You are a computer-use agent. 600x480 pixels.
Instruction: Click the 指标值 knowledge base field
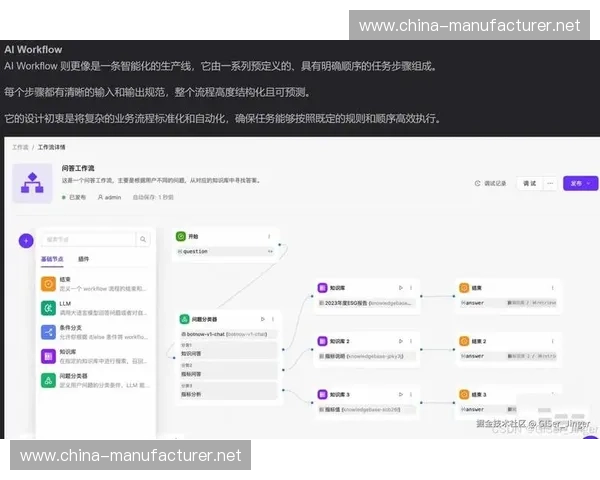pyautogui.click(x=367, y=410)
